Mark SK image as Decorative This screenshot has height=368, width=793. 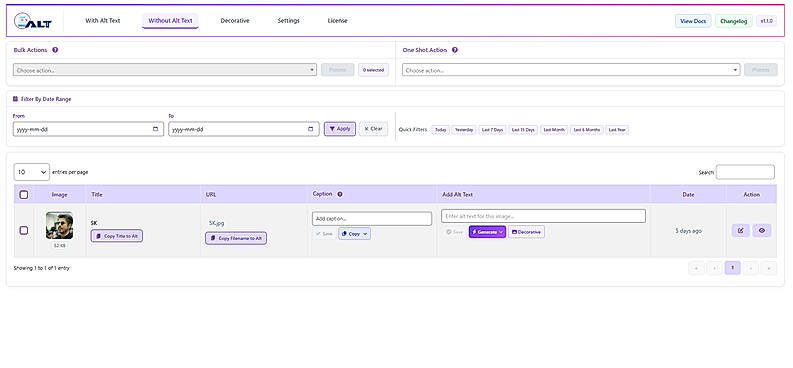coord(526,232)
